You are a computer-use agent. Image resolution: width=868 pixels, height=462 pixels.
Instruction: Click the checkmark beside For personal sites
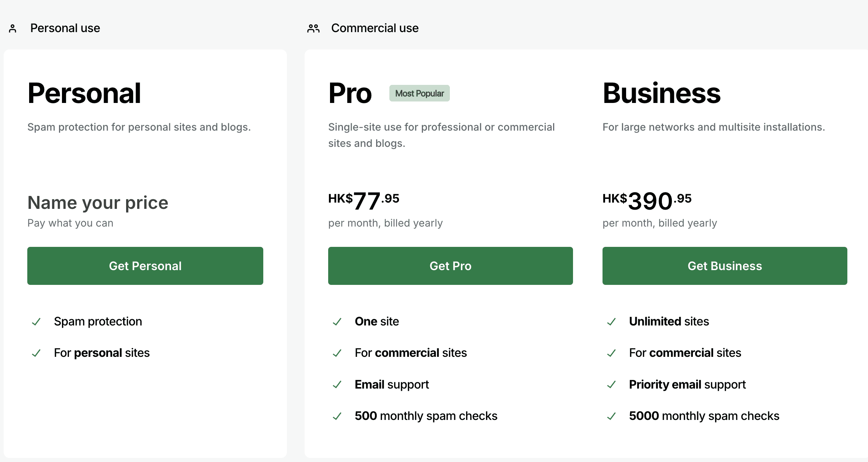pos(36,353)
